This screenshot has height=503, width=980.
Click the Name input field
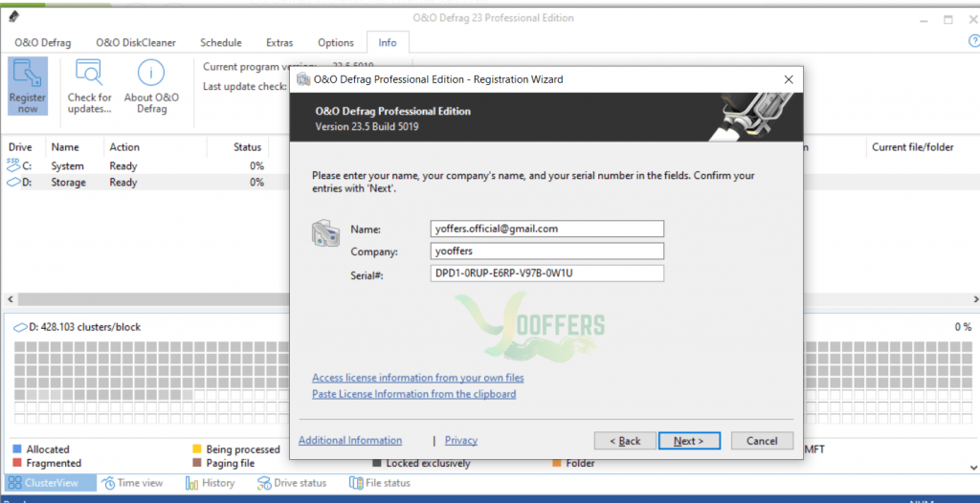546,229
